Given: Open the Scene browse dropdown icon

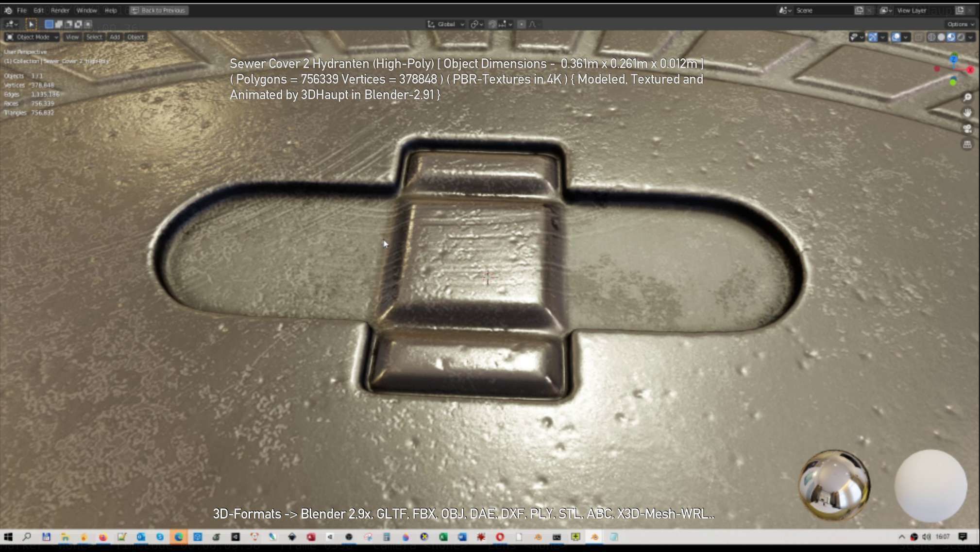Looking at the screenshot, I should pos(785,10).
